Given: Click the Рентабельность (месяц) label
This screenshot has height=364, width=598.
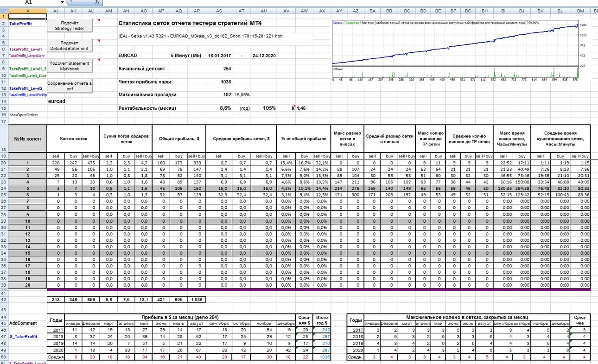Looking at the screenshot, I should [x=147, y=108].
